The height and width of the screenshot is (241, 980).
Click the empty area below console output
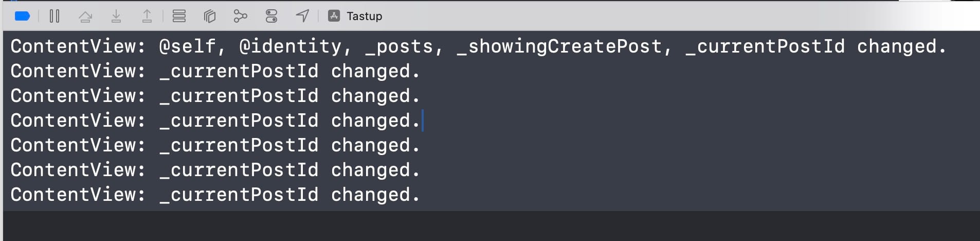click(x=490, y=226)
